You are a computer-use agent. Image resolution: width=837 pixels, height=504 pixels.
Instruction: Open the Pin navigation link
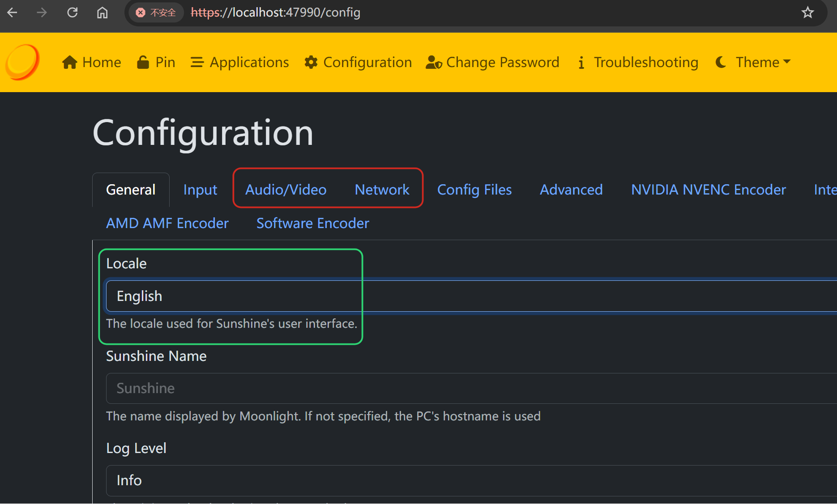click(156, 62)
